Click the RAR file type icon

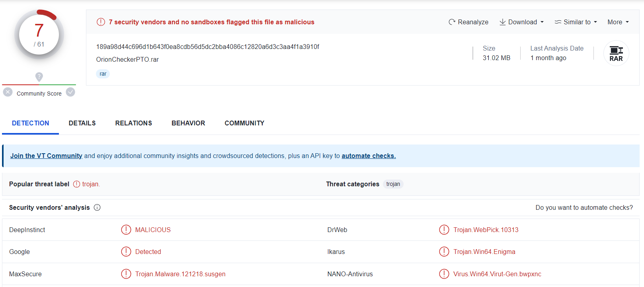[616, 53]
